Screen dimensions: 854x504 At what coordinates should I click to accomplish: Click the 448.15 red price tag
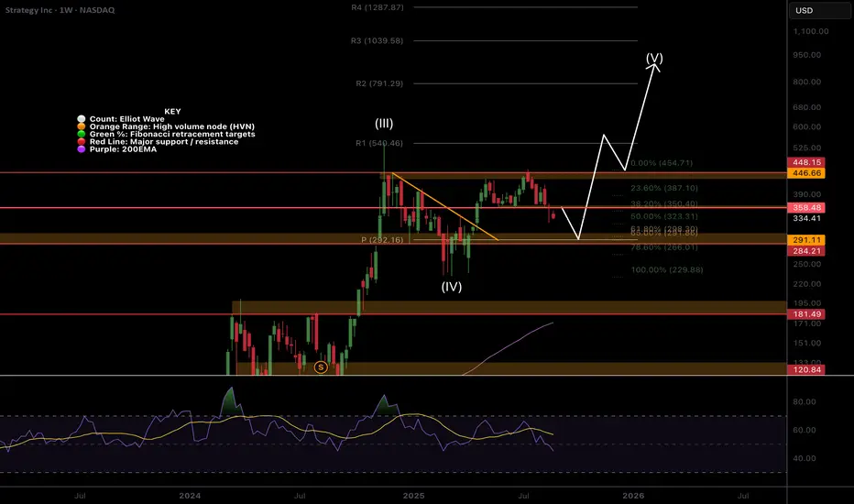[x=806, y=162]
